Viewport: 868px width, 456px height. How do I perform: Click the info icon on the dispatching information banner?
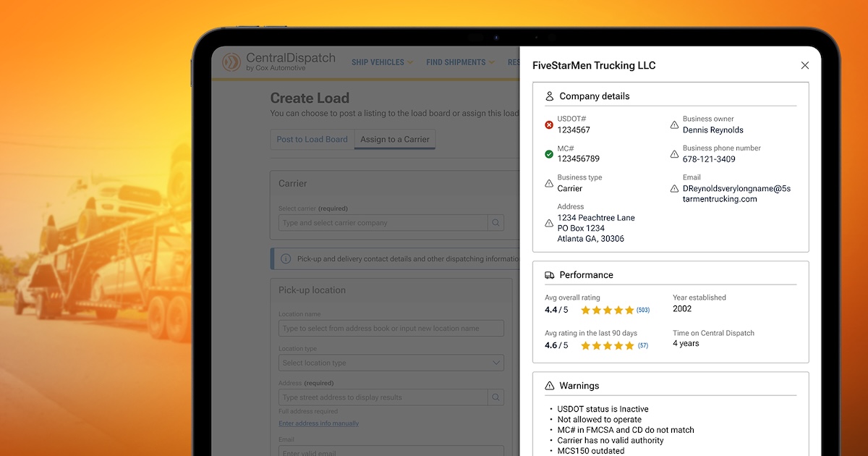pos(286,259)
